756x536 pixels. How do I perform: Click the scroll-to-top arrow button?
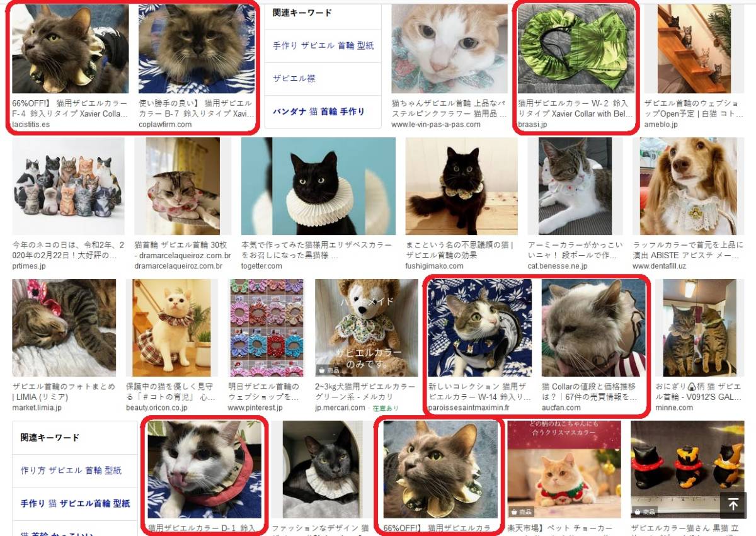[733, 505]
